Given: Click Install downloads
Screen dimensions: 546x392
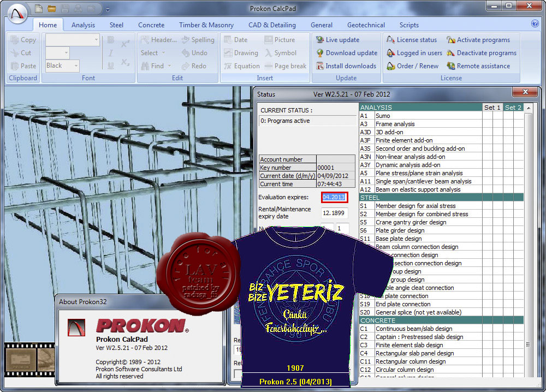Looking at the screenshot, I should 346,66.
